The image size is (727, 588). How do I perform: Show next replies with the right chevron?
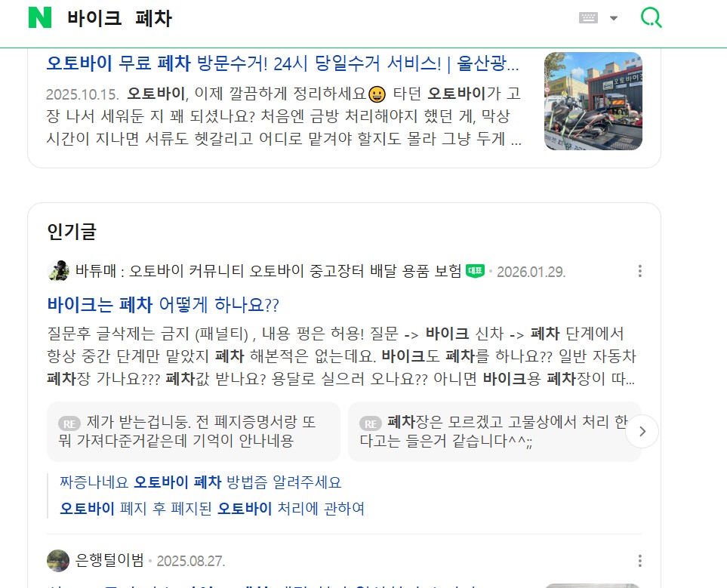pos(642,431)
